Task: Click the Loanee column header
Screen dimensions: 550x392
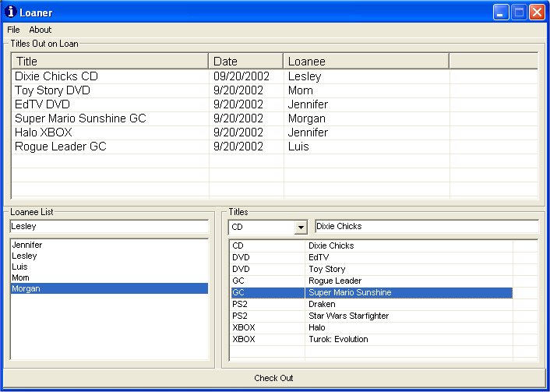Action: click(x=365, y=61)
